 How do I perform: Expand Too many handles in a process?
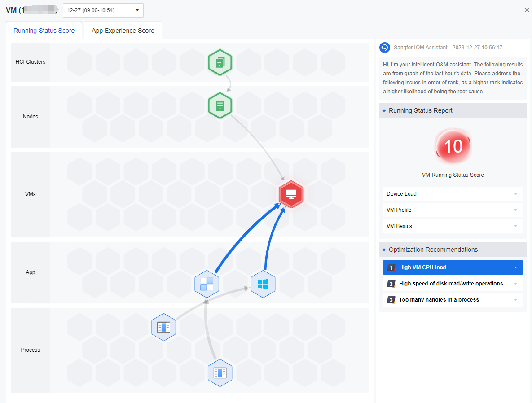[453, 300]
